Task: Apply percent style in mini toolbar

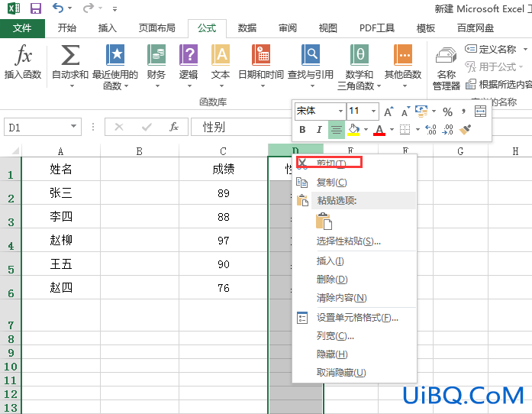Action: pos(447,112)
